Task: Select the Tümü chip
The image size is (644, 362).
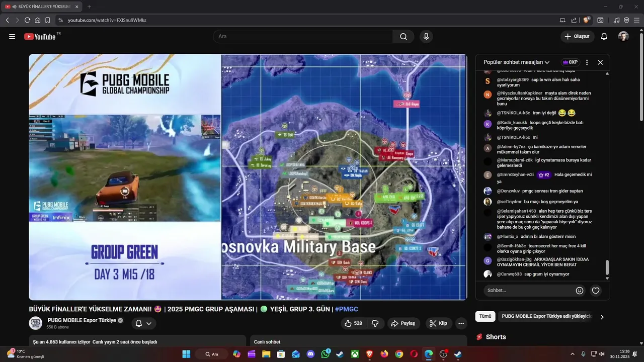Action: pos(485,317)
